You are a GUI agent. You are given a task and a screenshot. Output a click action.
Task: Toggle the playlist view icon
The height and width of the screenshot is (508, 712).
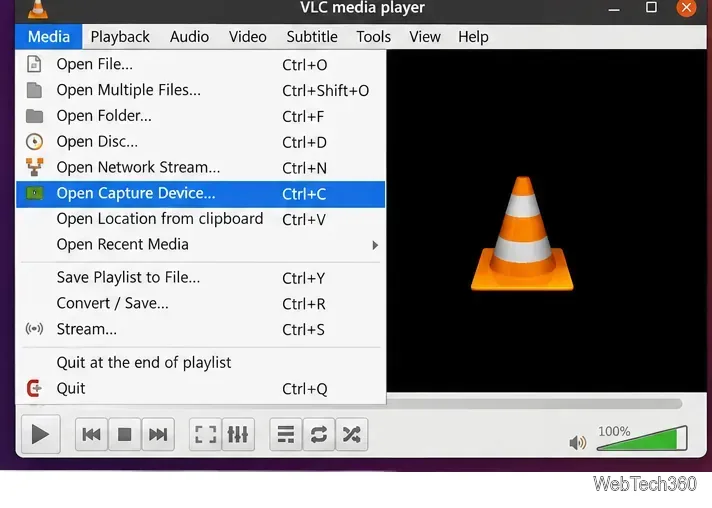[x=286, y=434]
